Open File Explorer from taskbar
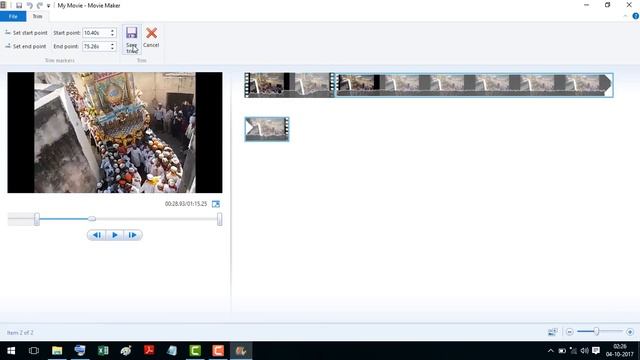640x360 pixels. (57, 351)
